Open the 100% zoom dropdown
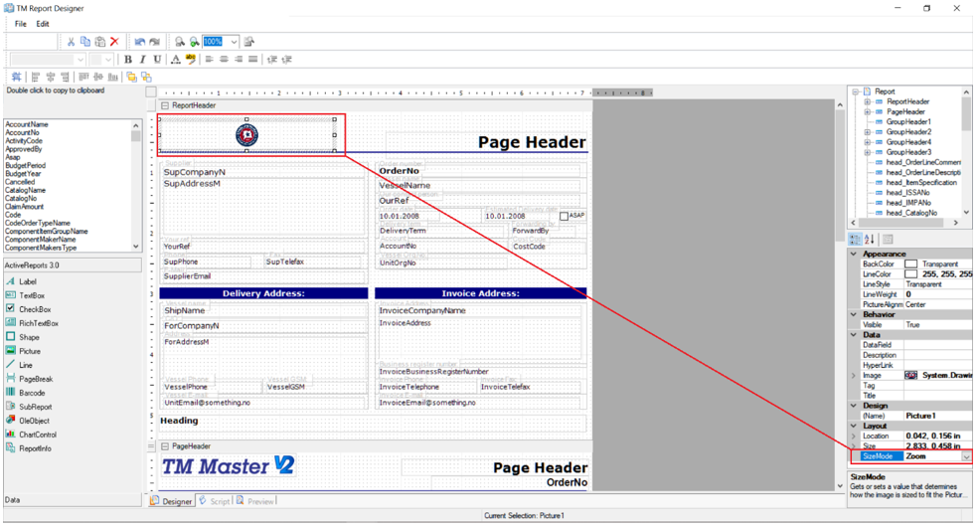The width and height of the screenshot is (980, 526). (x=234, y=42)
